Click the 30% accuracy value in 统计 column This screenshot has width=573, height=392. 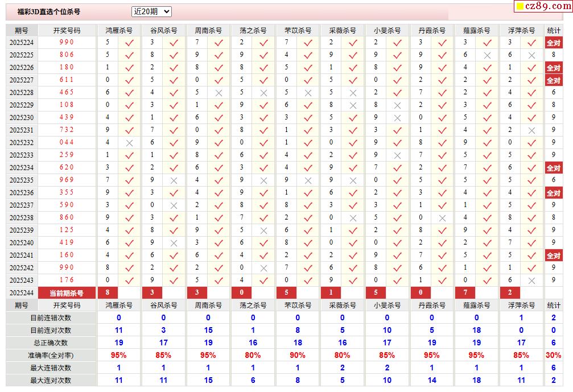553,356
